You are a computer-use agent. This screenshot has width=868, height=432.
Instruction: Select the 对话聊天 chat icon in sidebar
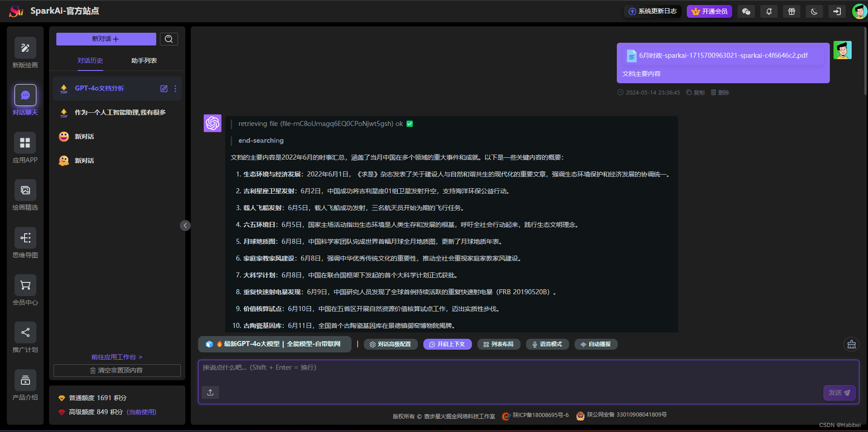pos(25,95)
